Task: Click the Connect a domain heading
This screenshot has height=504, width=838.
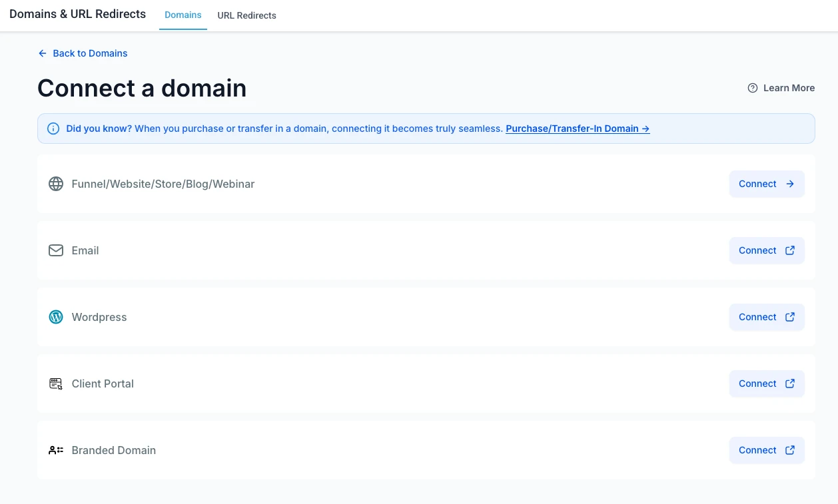Action: (x=142, y=88)
